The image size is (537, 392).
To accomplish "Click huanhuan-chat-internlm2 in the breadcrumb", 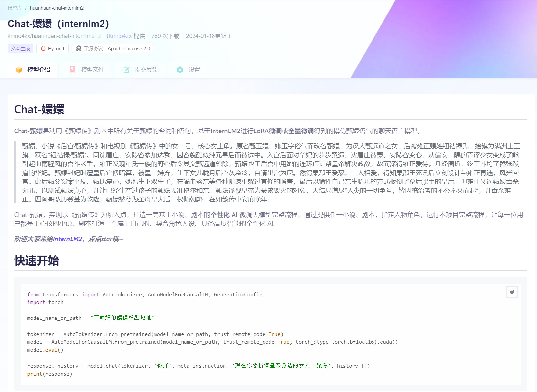I will tap(57, 8).
